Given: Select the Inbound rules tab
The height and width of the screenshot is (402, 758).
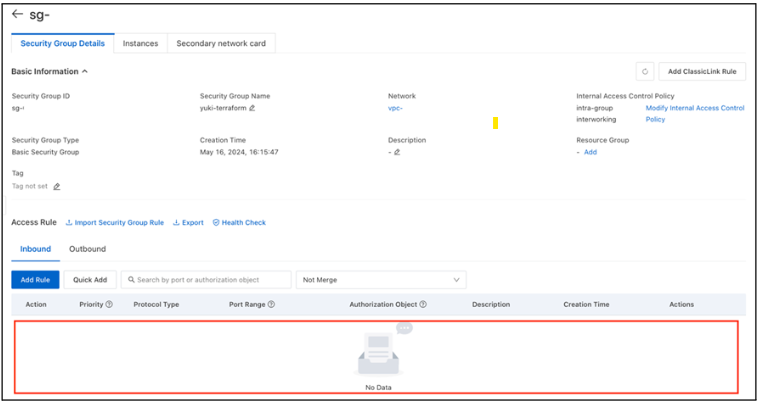Looking at the screenshot, I should [x=35, y=249].
